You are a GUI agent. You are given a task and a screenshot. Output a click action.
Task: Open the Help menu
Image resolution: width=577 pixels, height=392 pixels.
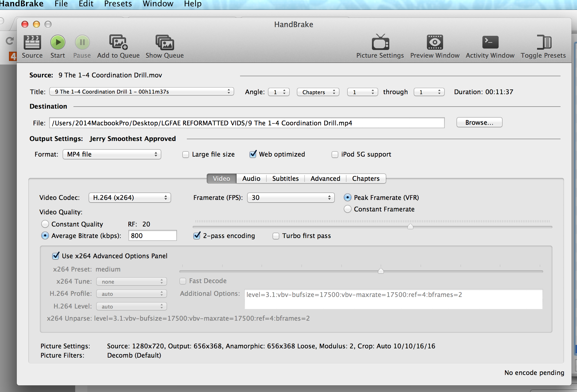pos(193,4)
